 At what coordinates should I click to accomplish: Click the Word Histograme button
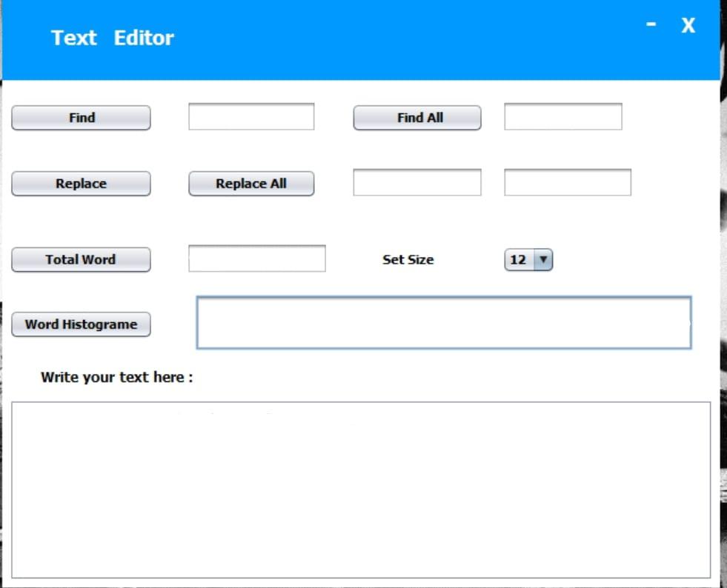coord(81,324)
